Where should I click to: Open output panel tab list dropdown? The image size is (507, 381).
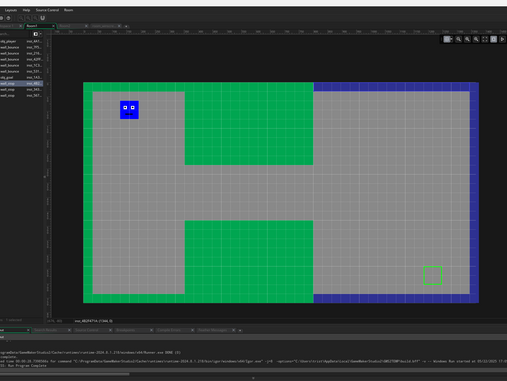tap(240, 330)
